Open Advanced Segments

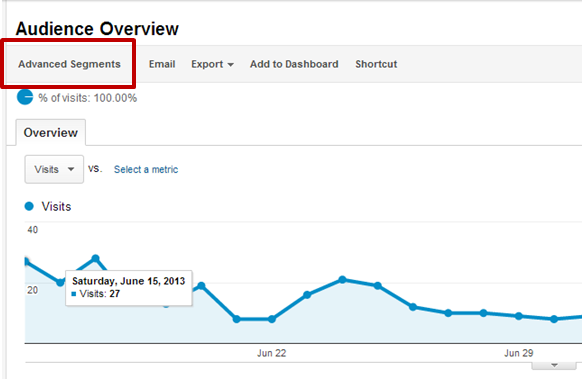[69, 64]
